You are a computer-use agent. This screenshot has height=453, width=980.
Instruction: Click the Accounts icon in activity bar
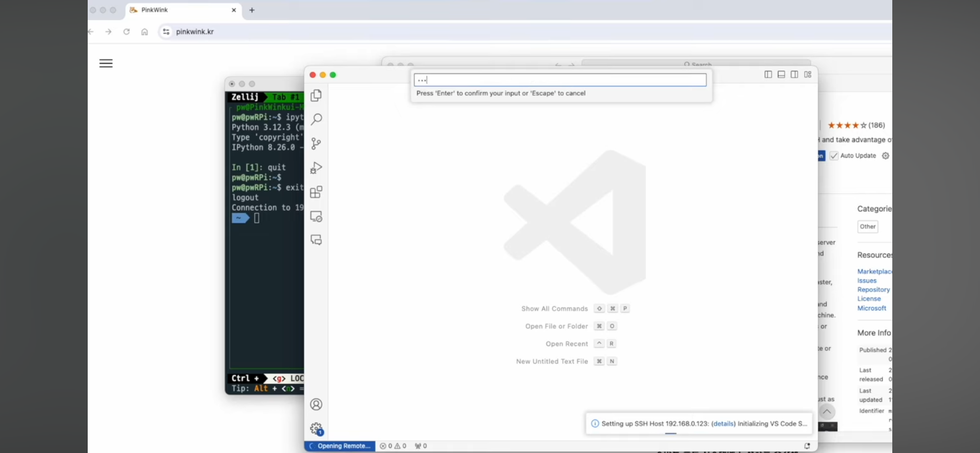click(316, 404)
